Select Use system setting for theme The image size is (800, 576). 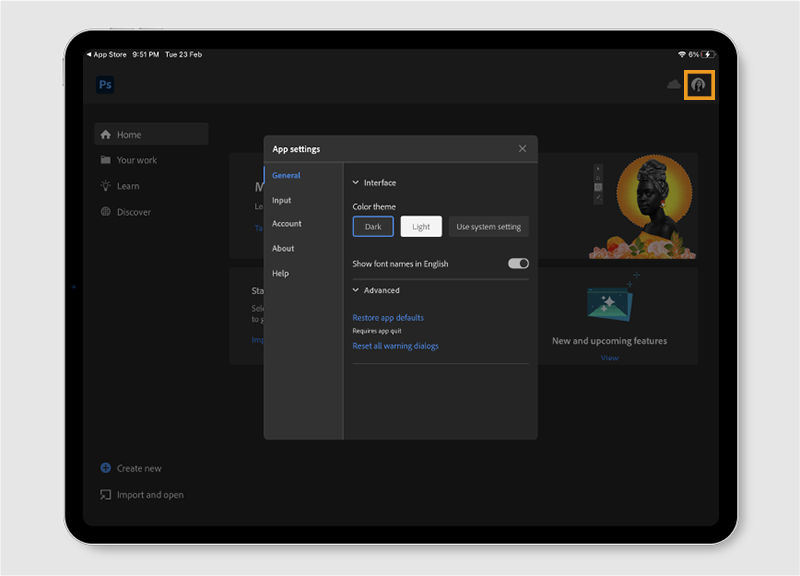click(x=489, y=226)
